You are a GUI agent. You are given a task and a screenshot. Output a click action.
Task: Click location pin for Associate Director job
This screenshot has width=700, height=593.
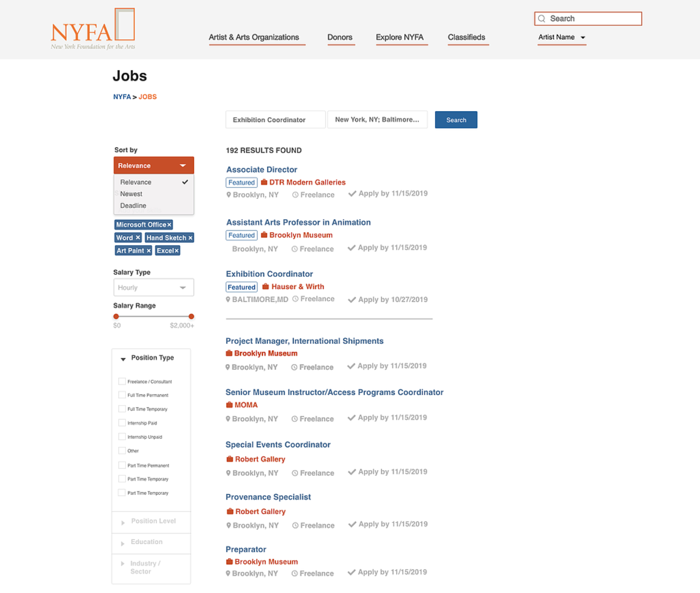(x=228, y=195)
